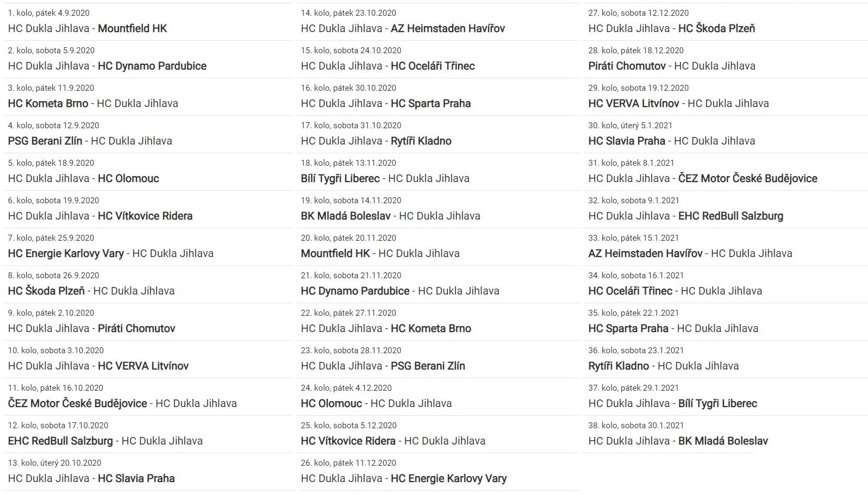868x494 pixels.
Task: Open round 23 PSG Berani Zlín match
Action: tap(383, 366)
